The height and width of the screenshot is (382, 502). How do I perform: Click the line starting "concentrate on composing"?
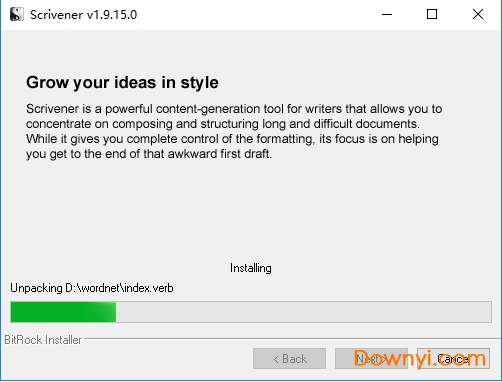223,124
